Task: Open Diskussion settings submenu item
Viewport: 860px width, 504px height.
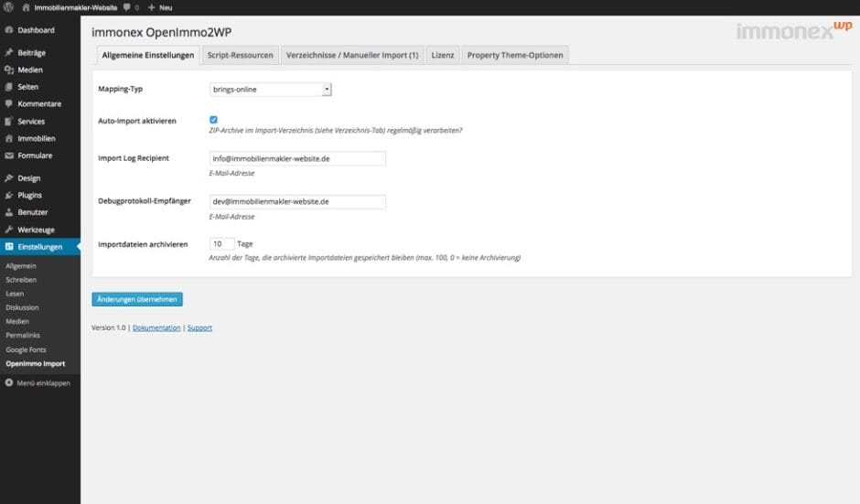Action: 22,307
